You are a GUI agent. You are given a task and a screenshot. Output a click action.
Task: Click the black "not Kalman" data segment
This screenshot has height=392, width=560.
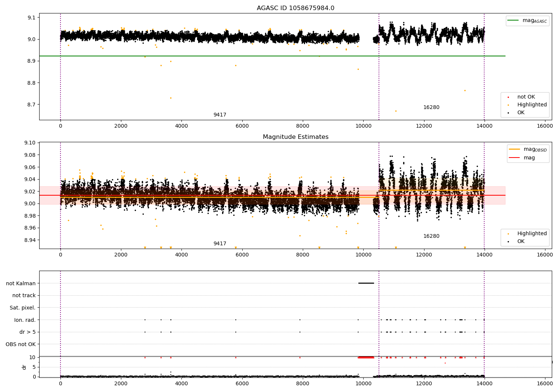click(x=366, y=283)
